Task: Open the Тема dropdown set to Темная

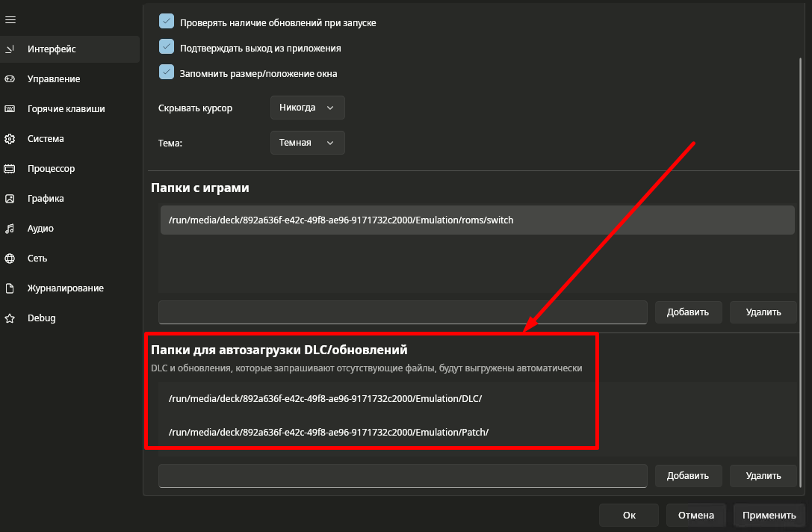Action: click(307, 142)
